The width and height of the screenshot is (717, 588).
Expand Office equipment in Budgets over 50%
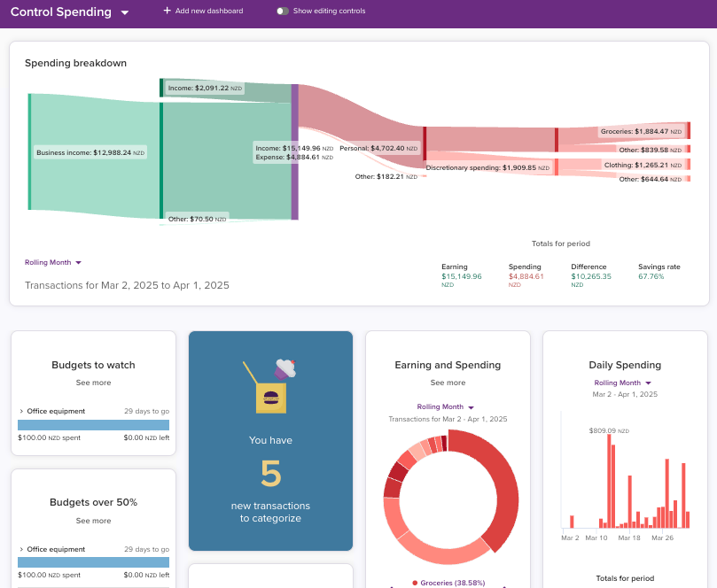pyautogui.click(x=21, y=549)
